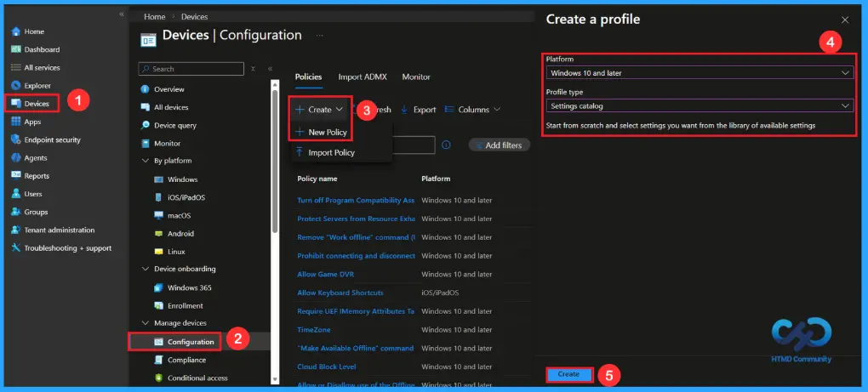Open the Profile type dropdown
The width and height of the screenshot is (868, 392).
coord(700,105)
